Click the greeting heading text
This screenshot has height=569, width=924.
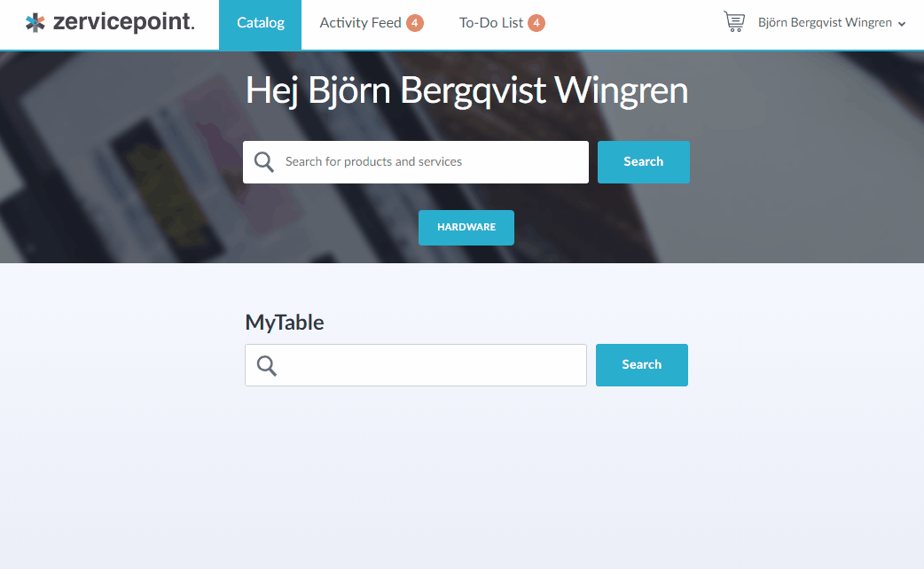(467, 90)
